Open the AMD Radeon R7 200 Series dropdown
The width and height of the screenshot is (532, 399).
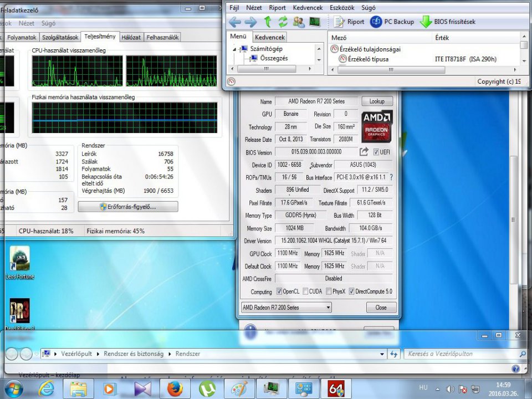pos(328,308)
